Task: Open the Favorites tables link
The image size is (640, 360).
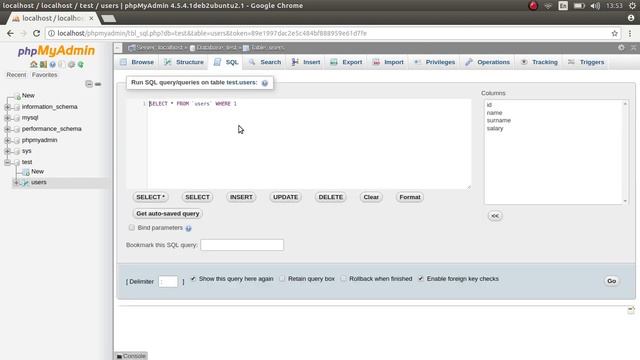Action: 44,75
